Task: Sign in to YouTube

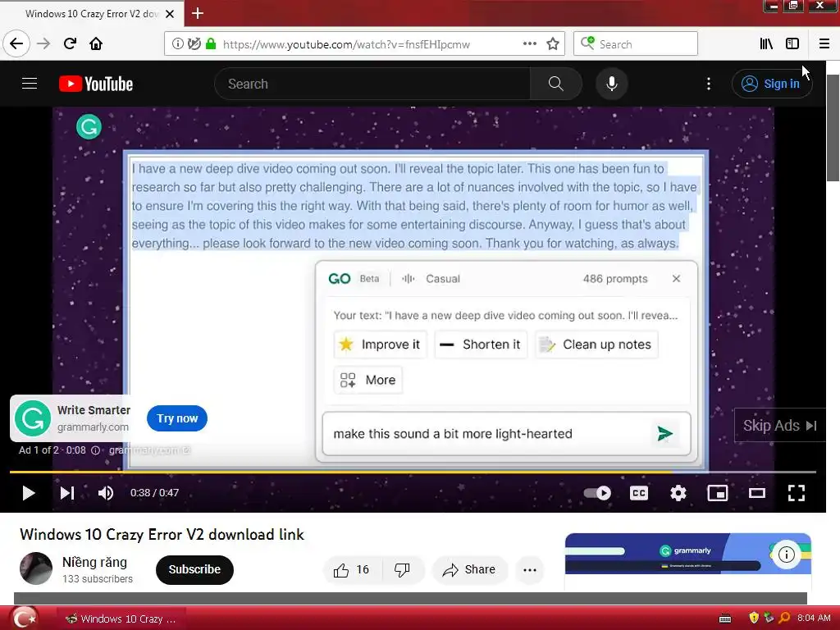Action: click(x=772, y=84)
